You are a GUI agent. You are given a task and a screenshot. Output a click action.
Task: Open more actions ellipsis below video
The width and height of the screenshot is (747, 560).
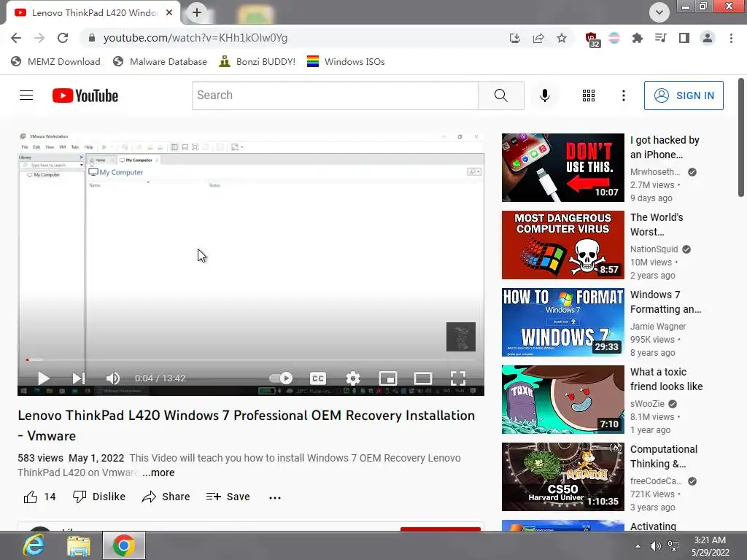(275, 497)
